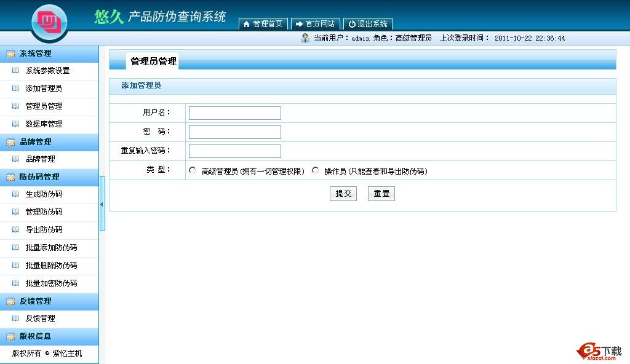Focus the 用户名 input field
The width and height of the screenshot is (630, 364).
click(x=234, y=113)
